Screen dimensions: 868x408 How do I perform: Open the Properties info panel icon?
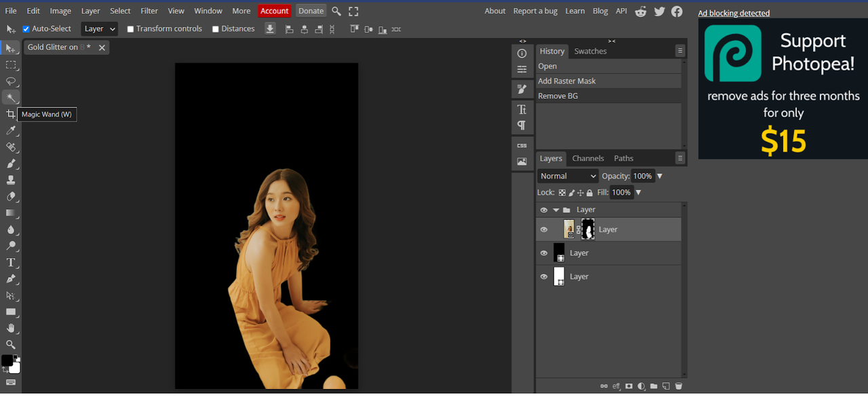[x=521, y=54]
